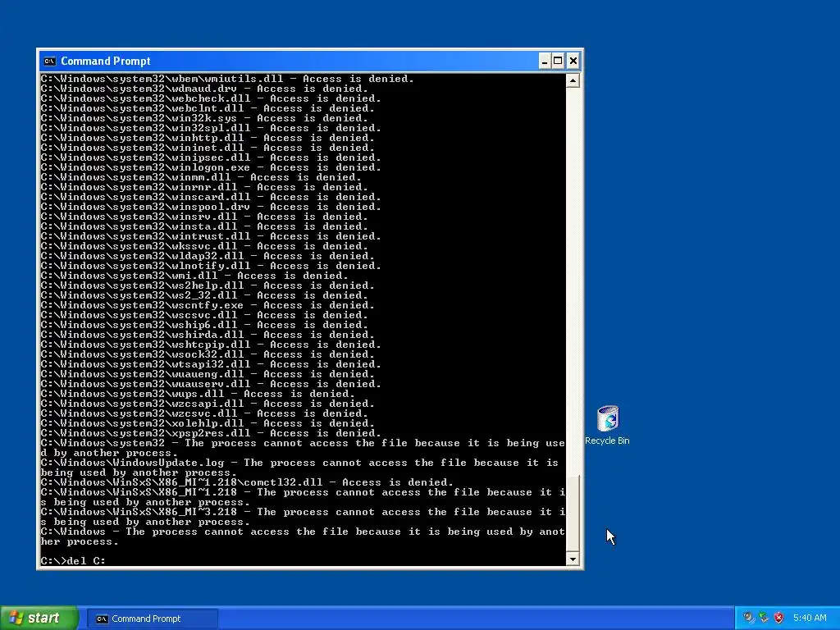Image resolution: width=840 pixels, height=630 pixels.
Task: Click the scrollbar down arrow
Action: click(573, 559)
